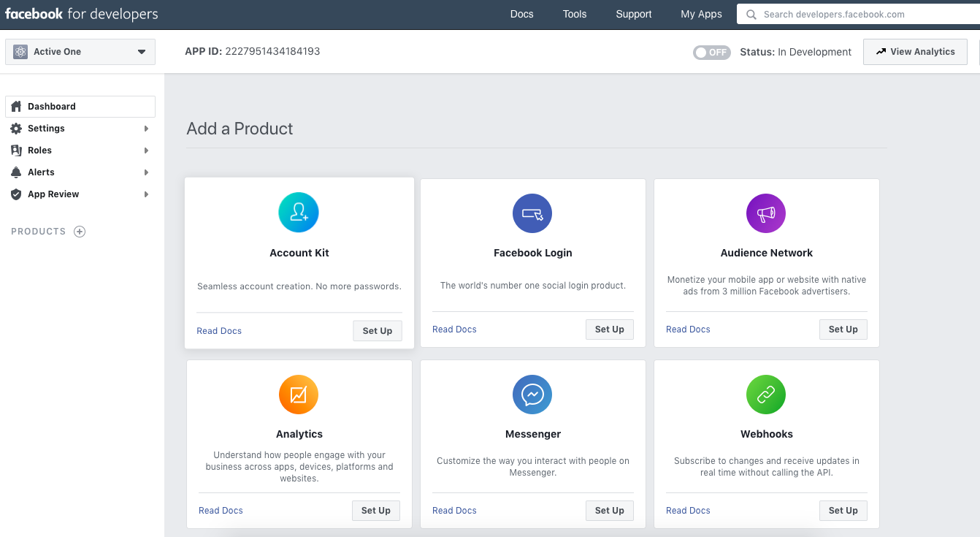The height and width of the screenshot is (537, 980).
Task: Read Docs for Audience Network
Action: [688, 330]
